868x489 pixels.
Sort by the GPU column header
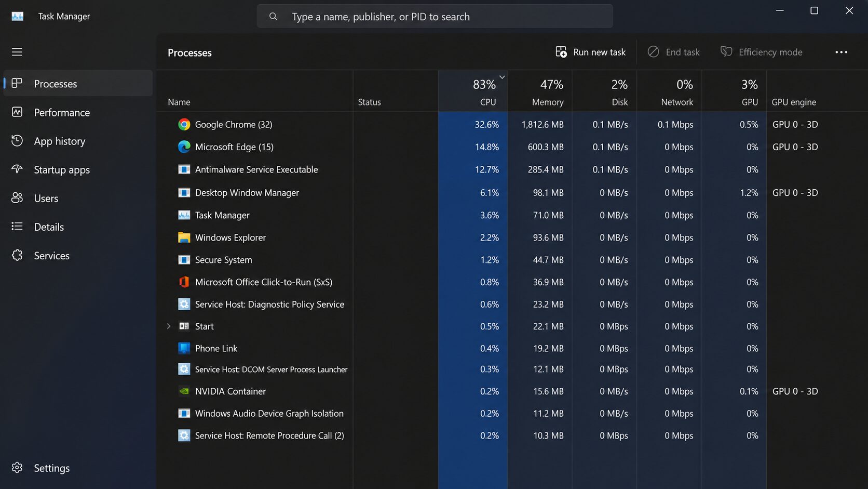[x=735, y=91]
